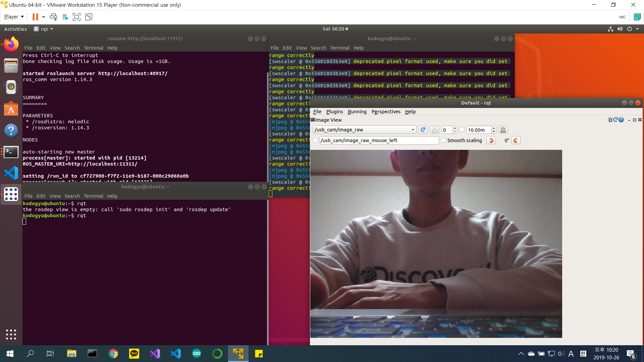The width and height of the screenshot is (644, 362).
Task: Reload the Image View plugin
Action: tap(616, 120)
